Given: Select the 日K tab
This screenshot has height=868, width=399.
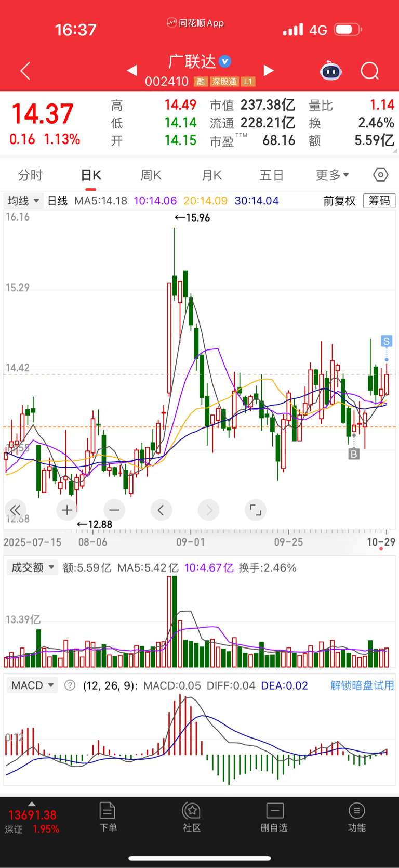Looking at the screenshot, I should pyautogui.click(x=91, y=175).
